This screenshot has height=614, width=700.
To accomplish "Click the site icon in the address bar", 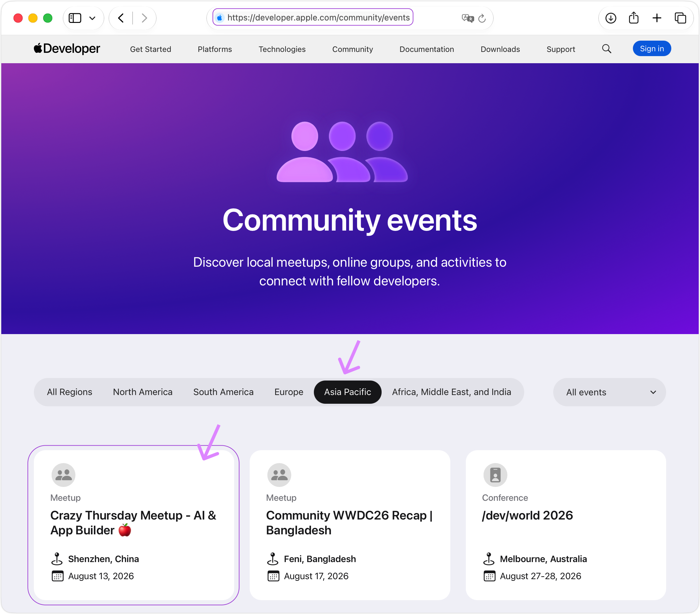I will (220, 17).
